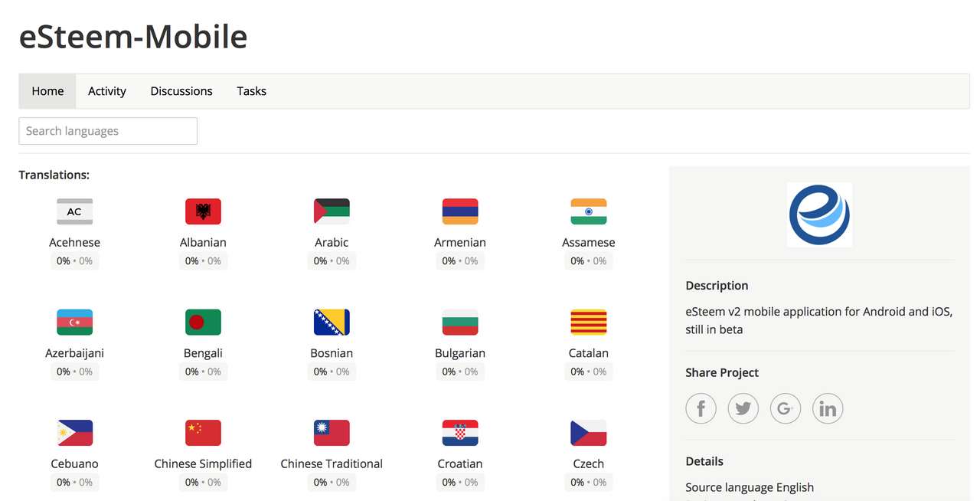Open the Azerbaijani language link

pyautogui.click(x=74, y=353)
